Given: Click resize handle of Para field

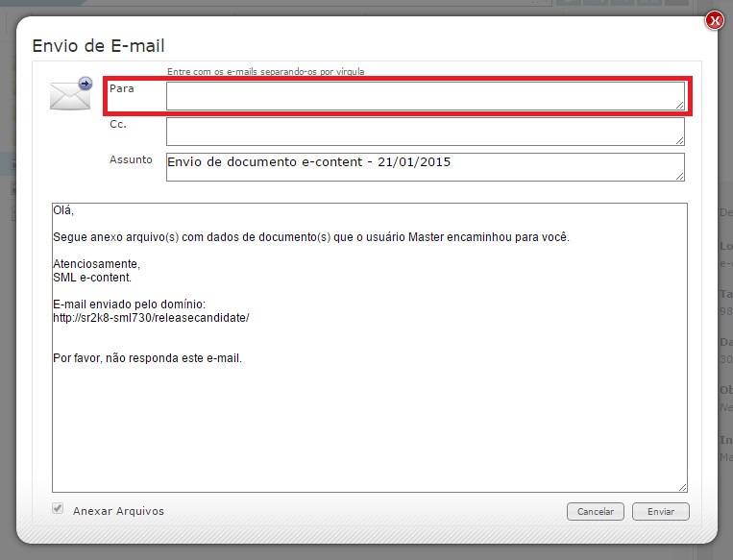Looking at the screenshot, I should coord(680,105).
